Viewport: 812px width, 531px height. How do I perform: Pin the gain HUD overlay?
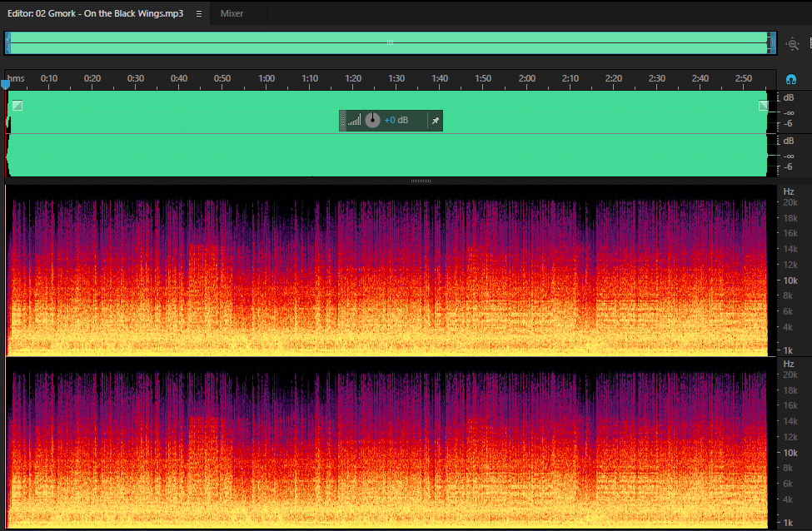436,121
